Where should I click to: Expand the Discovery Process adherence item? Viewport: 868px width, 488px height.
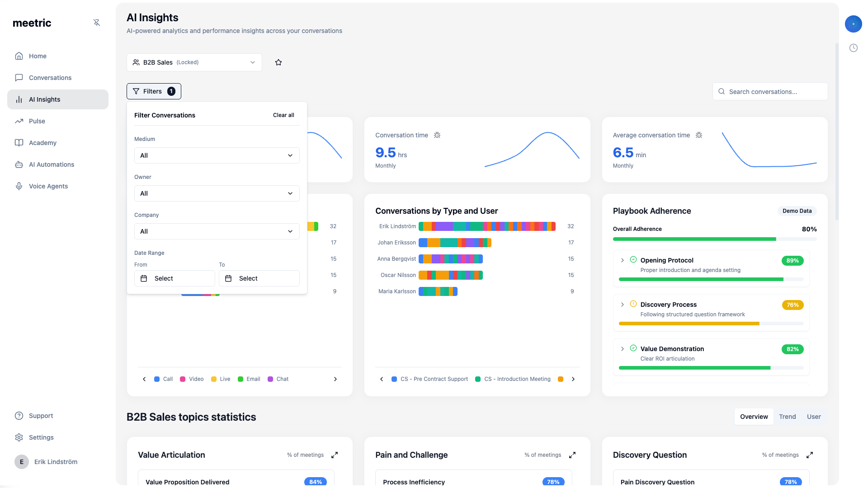tap(622, 305)
